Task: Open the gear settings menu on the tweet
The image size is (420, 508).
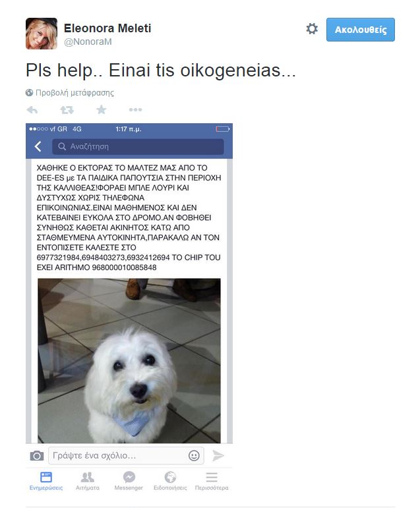Action: [x=312, y=29]
